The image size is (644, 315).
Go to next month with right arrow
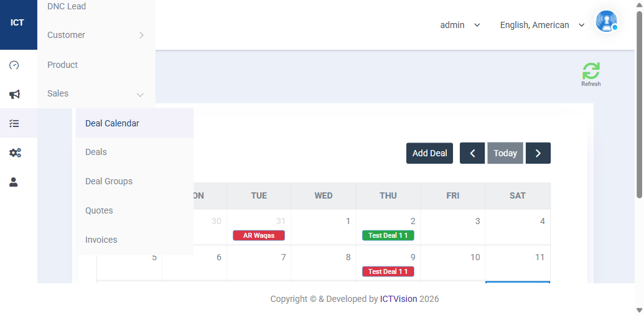point(538,153)
